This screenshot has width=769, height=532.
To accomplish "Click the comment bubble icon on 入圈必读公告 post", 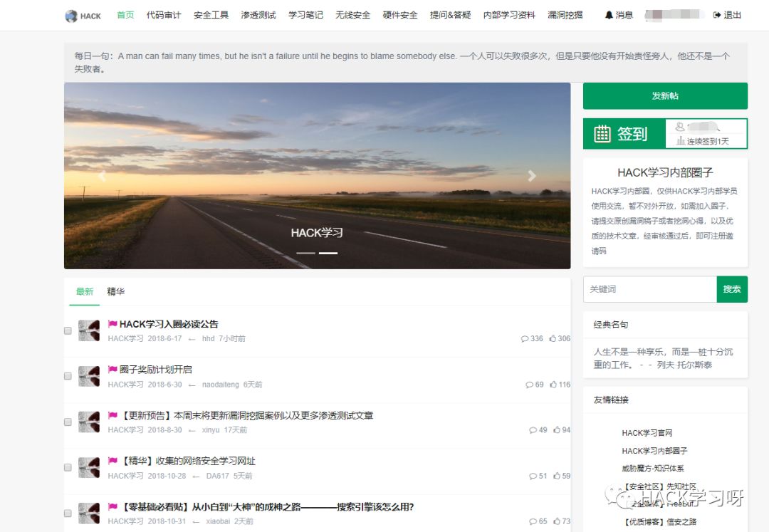I will pyautogui.click(x=525, y=338).
